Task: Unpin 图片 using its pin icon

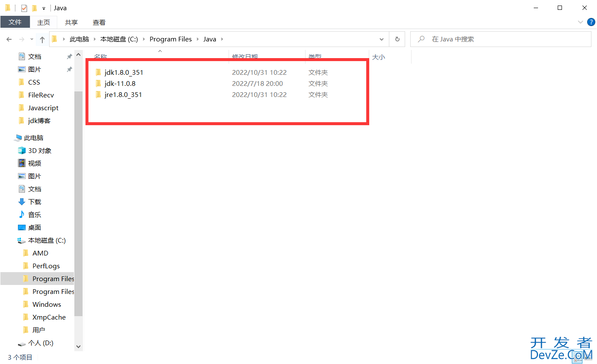Action: click(69, 69)
